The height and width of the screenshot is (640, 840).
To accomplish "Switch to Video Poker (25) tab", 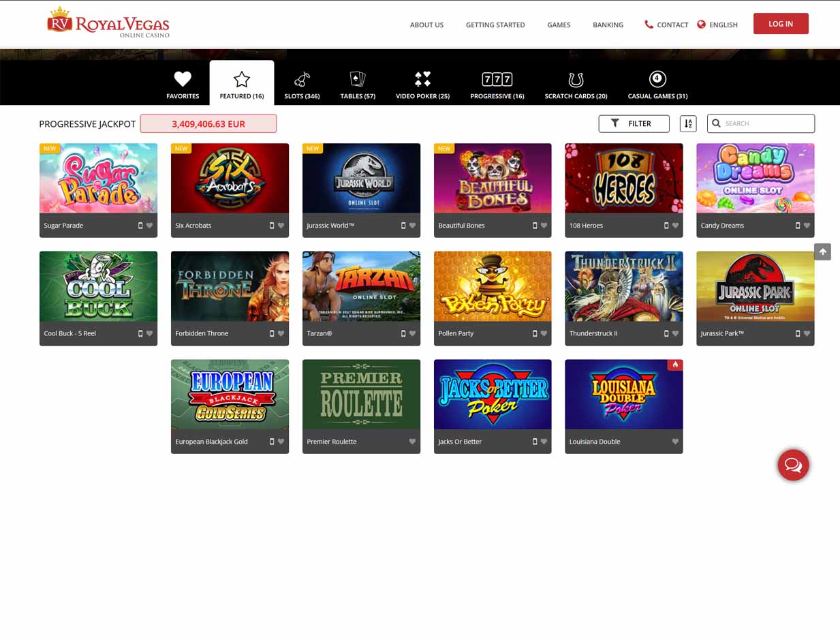I will point(422,84).
